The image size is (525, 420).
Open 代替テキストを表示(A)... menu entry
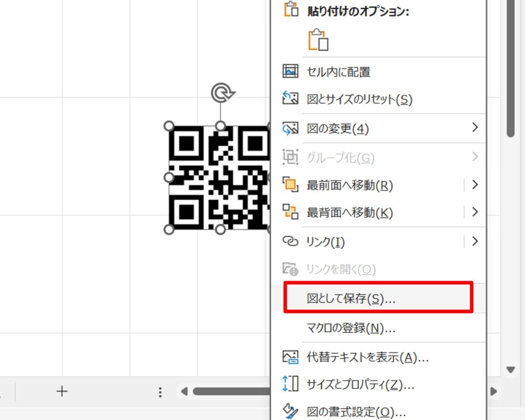click(378, 357)
